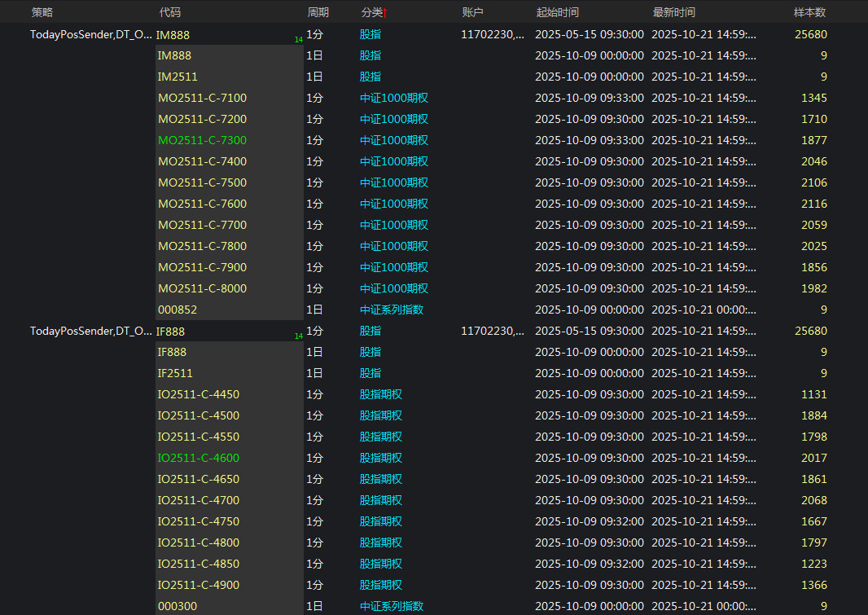Sort by 起始时间 column header
The width and height of the screenshot is (868, 615).
[x=558, y=12]
